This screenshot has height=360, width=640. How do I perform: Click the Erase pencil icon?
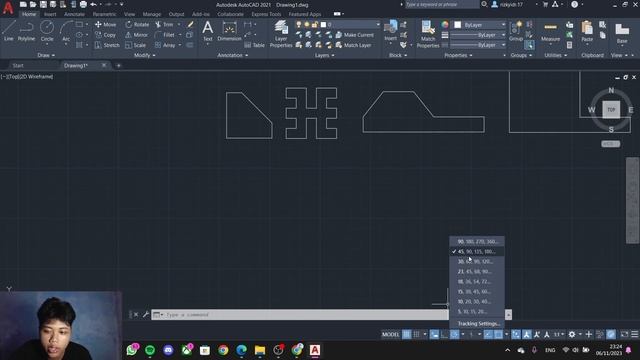click(x=190, y=24)
